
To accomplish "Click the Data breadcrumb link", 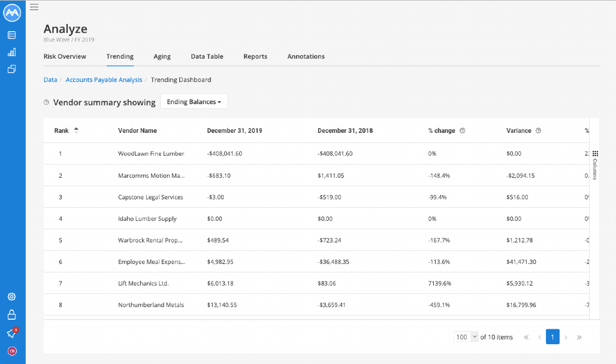I will (x=50, y=80).
